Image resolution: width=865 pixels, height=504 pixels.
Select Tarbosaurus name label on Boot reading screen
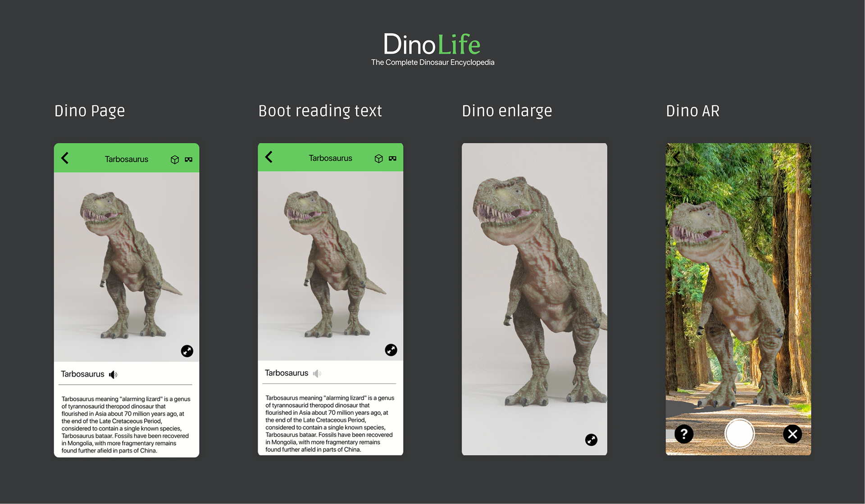[287, 373]
